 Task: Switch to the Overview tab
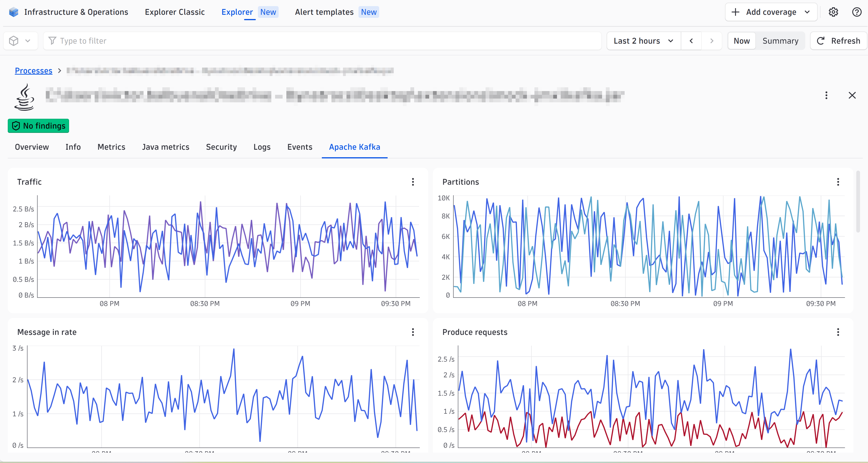(x=32, y=147)
